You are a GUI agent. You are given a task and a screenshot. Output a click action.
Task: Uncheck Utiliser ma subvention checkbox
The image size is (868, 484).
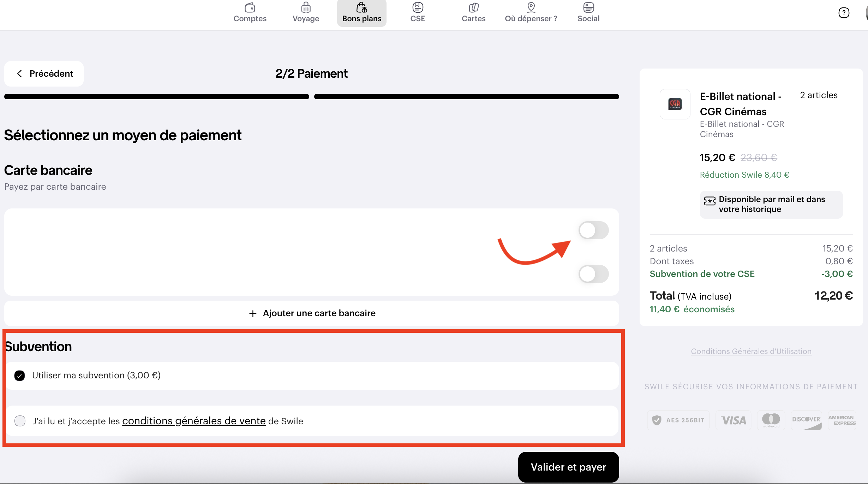pos(20,376)
